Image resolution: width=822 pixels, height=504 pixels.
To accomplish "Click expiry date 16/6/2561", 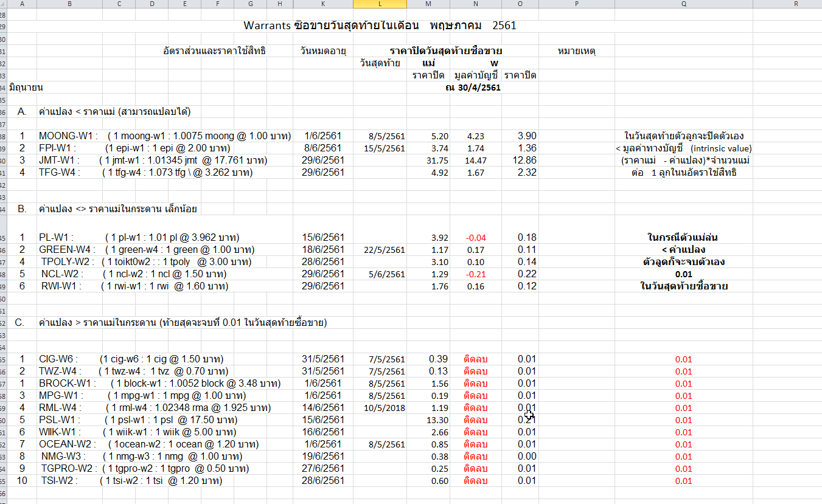I will pyautogui.click(x=322, y=432).
